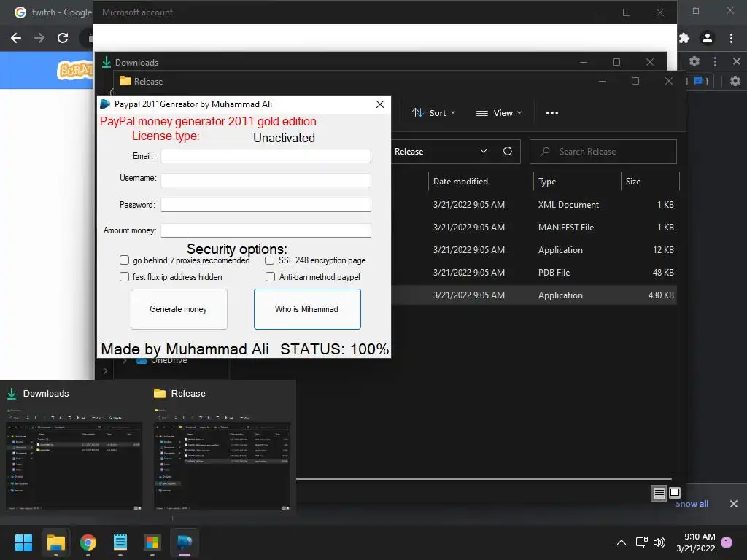This screenshot has height=560, width=747.
Task: Tick SSL 248 encryption page checkbox
Action: coord(270,260)
